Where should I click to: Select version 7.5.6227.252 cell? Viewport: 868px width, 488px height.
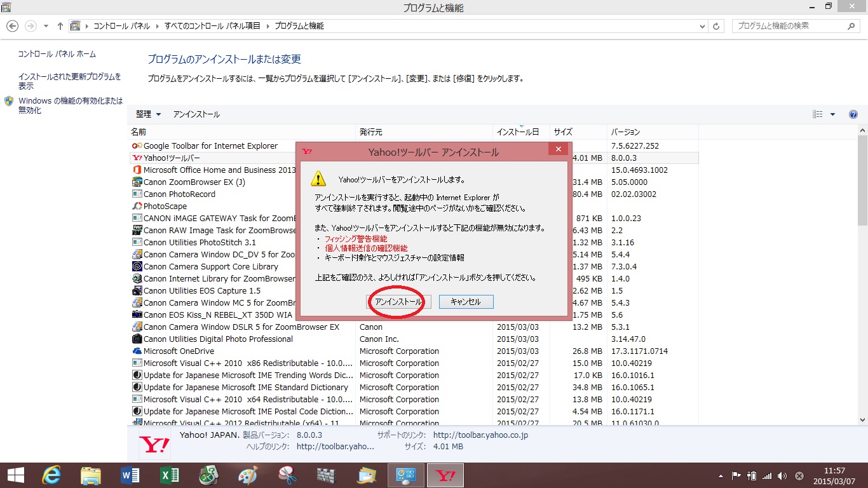coord(635,146)
